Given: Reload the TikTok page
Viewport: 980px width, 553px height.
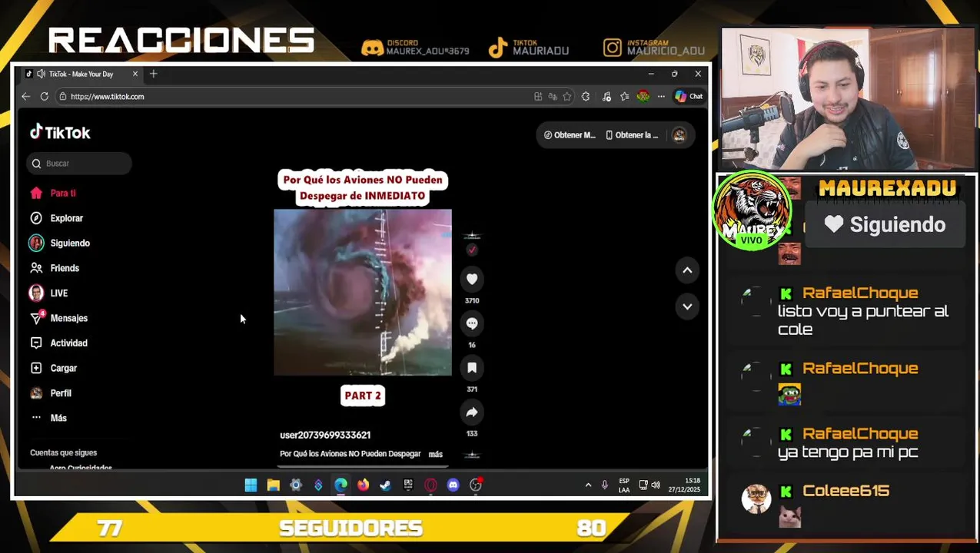Looking at the screenshot, I should [x=45, y=97].
